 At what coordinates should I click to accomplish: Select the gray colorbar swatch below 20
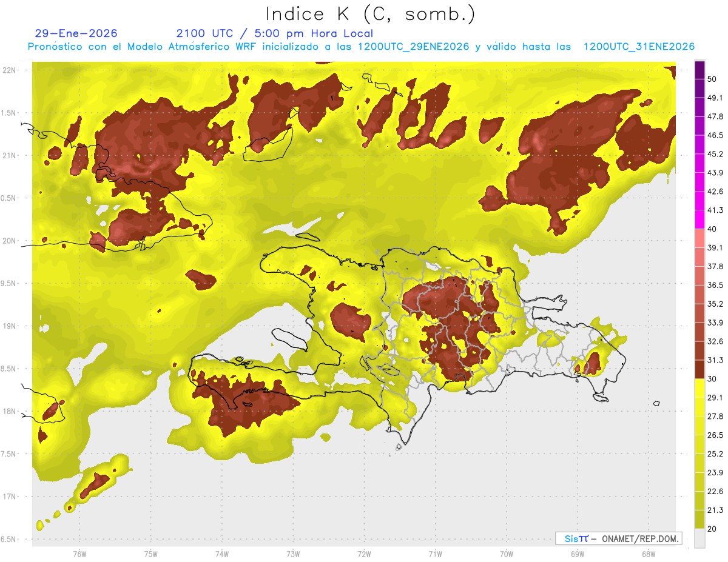[699, 538]
